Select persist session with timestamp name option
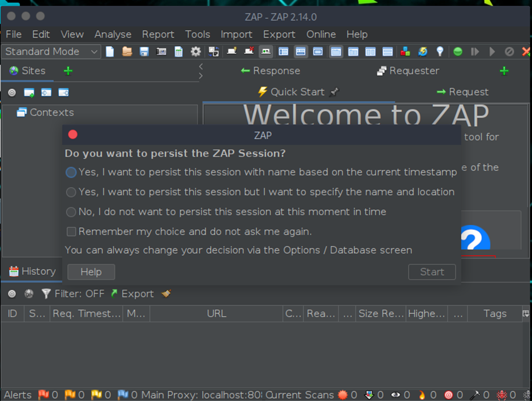 point(261,172)
